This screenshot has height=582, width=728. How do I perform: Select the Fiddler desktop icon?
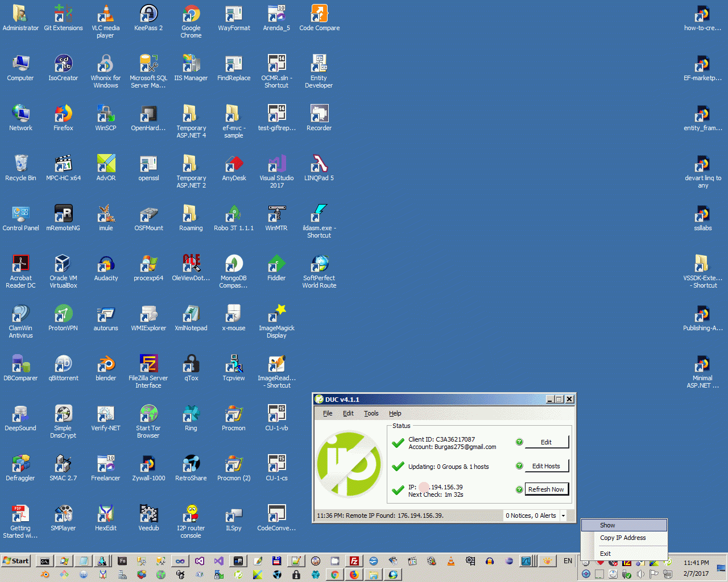(x=276, y=268)
